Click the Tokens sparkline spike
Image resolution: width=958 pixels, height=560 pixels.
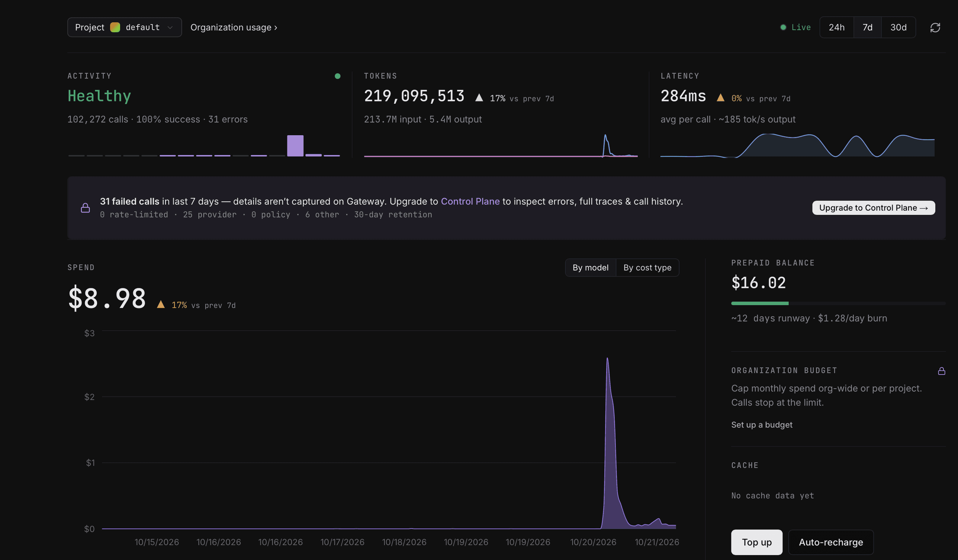(x=606, y=145)
